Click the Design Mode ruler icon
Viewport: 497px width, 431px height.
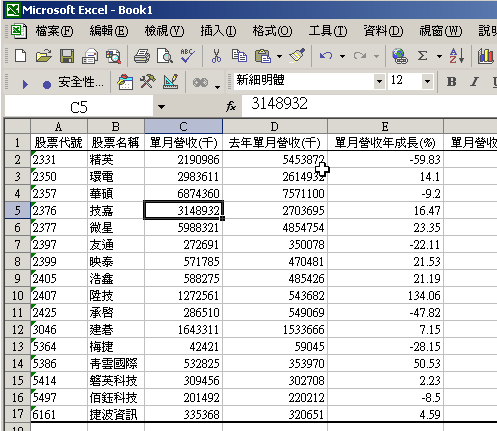171,82
